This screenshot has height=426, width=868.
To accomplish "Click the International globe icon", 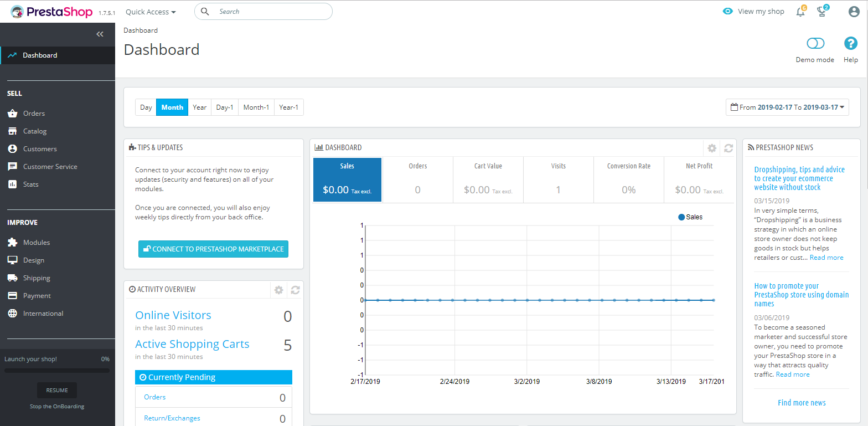I will point(12,314).
